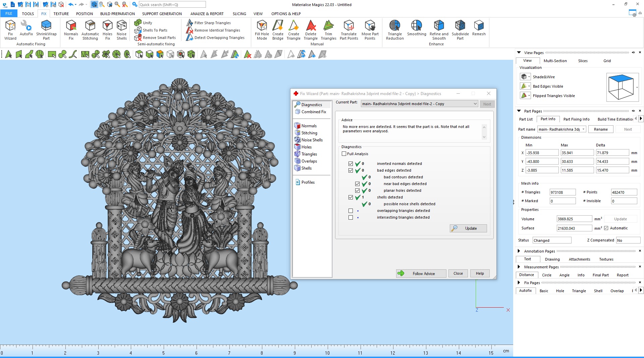Screen dimensions: 644x358
Task: Open Refine and Smooth
Action: click(439, 30)
